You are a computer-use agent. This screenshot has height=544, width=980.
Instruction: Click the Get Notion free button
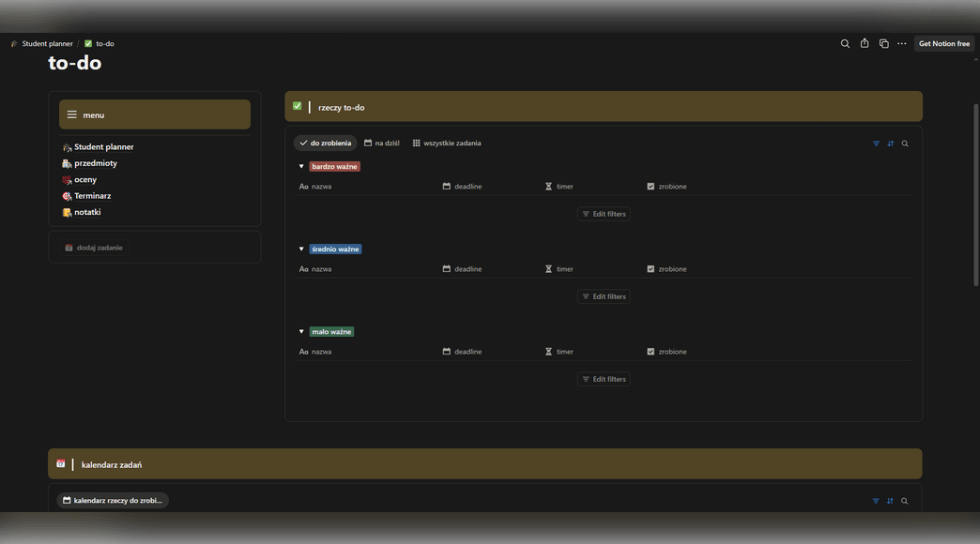point(943,44)
